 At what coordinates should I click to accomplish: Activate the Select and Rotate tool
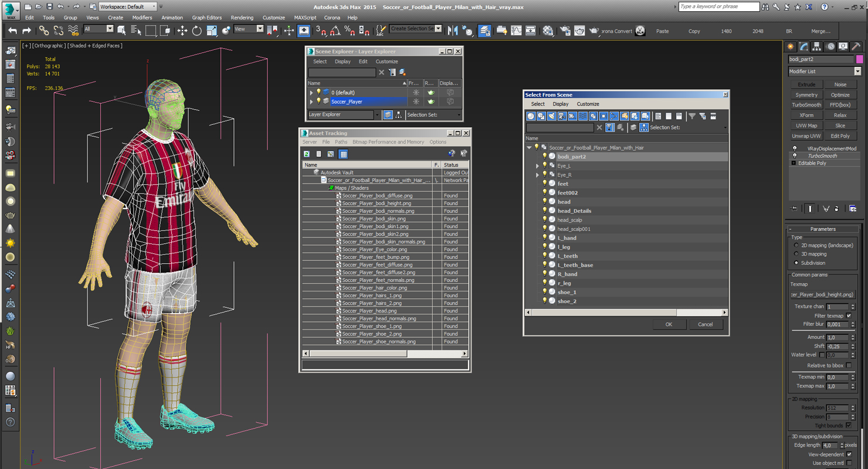[x=197, y=30]
